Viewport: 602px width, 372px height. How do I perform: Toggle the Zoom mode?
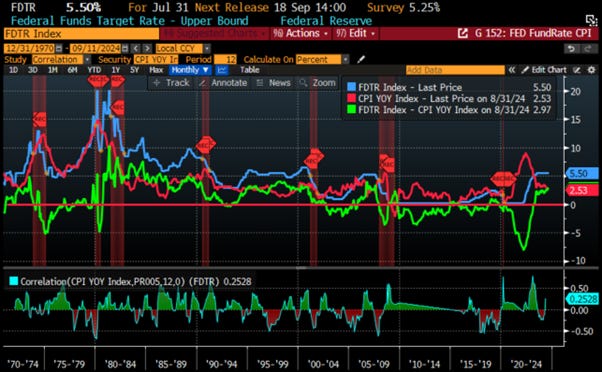tap(318, 83)
